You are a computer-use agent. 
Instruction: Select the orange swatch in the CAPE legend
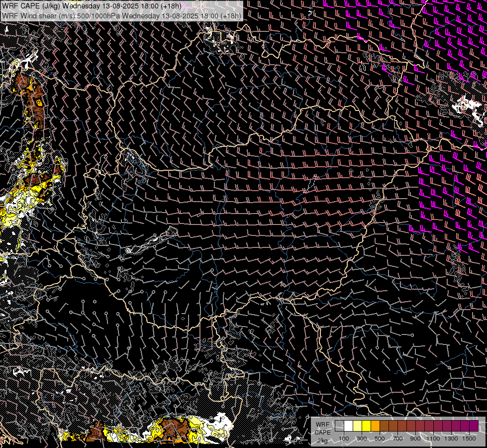(375, 426)
